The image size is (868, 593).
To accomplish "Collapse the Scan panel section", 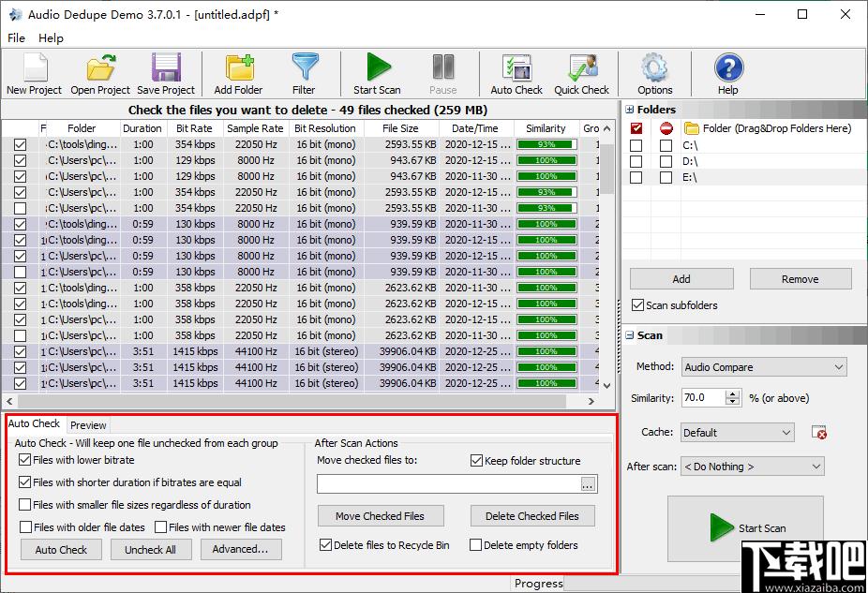I will point(629,335).
